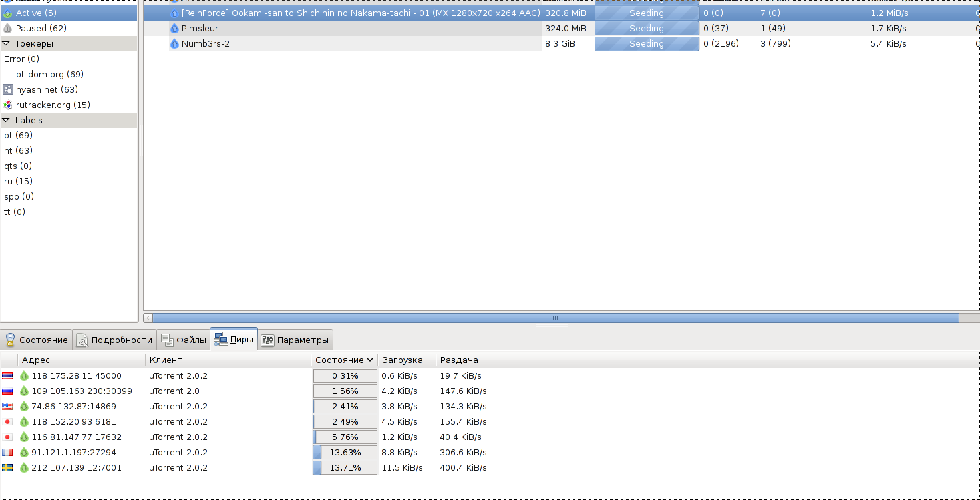Click French flag of peer 91.121.1.197
Viewport: 980px width, 500px height.
[x=7, y=452]
